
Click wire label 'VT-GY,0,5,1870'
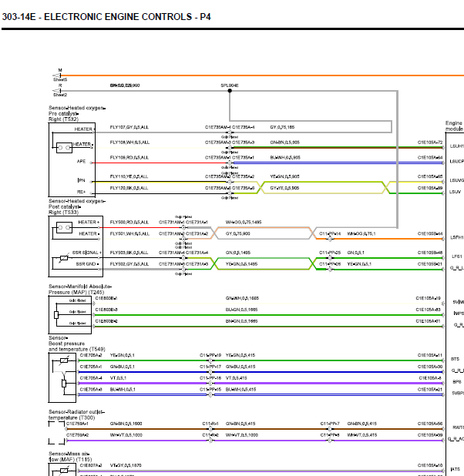coord(126,465)
